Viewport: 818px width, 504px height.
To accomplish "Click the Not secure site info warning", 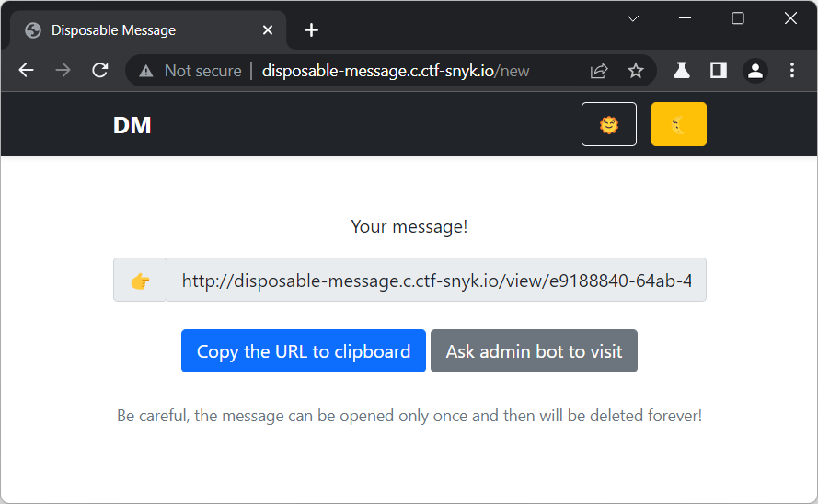I will (190, 71).
